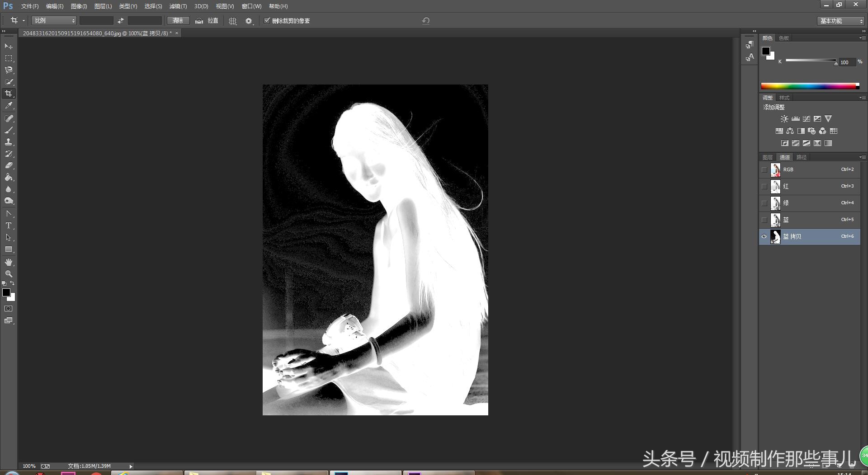
Task: Open the 比例 crop ratio dropdown
Action: pos(54,21)
